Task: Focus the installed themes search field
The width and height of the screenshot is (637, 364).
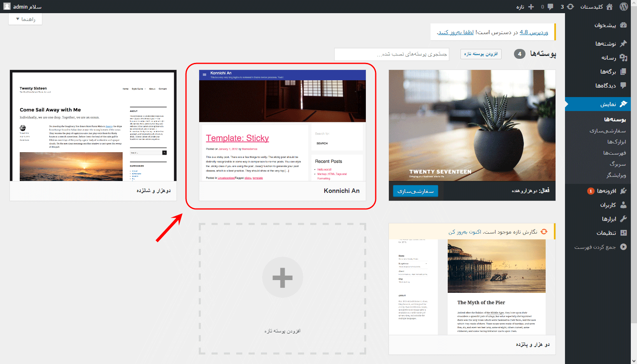Action: click(x=391, y=54)
